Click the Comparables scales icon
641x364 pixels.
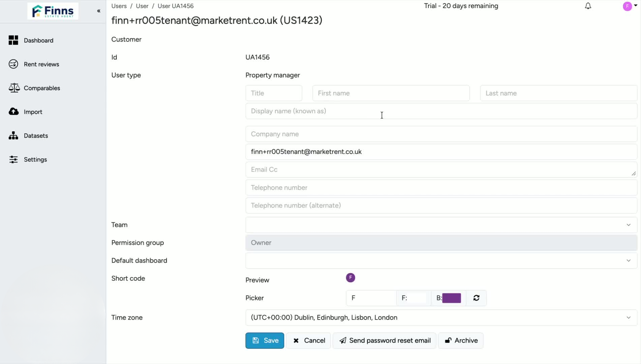click(x=14, y=88)
